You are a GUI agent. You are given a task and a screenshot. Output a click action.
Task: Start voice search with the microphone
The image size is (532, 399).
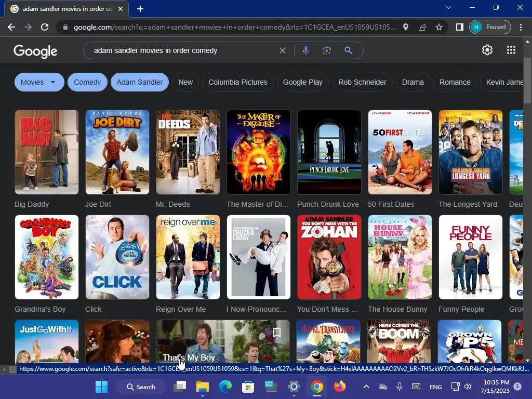tap(305, 50)
